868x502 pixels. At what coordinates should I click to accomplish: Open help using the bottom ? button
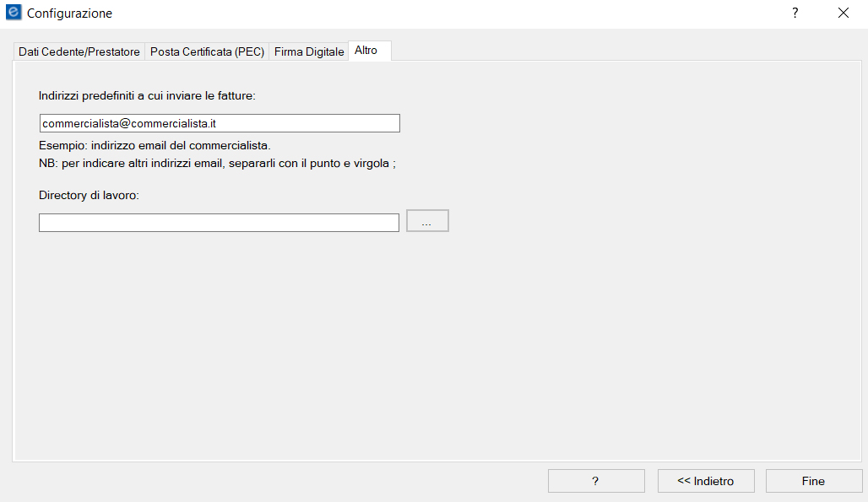[x=596, y=481]
